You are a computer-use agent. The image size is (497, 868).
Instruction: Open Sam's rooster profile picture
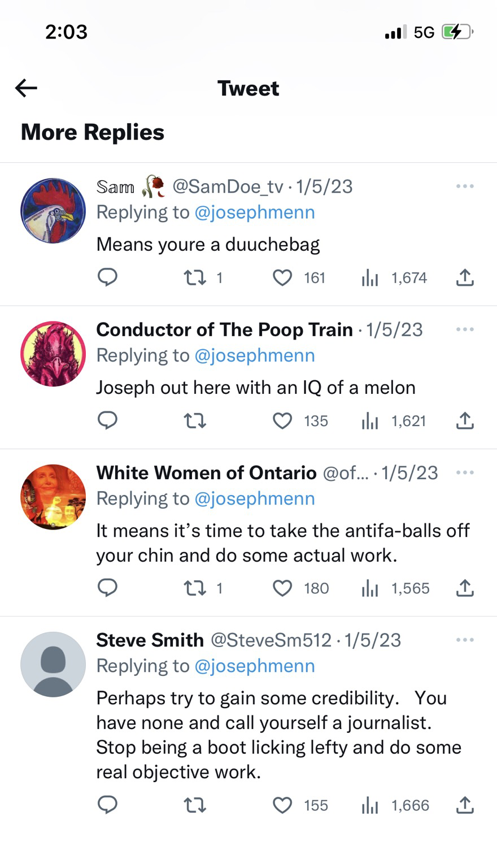53,211
